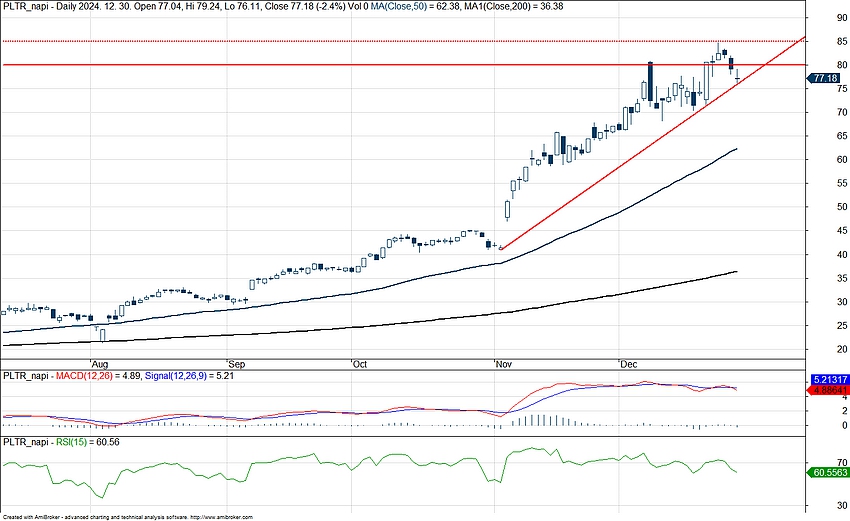The width and height of the screenshot is (850, 521).
Task: Click the current price label 77.18
Action: pyautogui.click(x=824, y=79)
